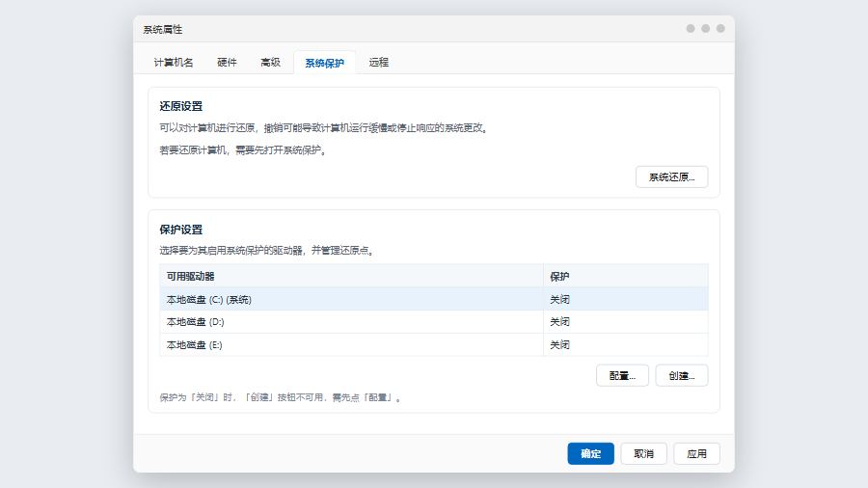
Task: Click the last gray window control dot
Action: 720,28
